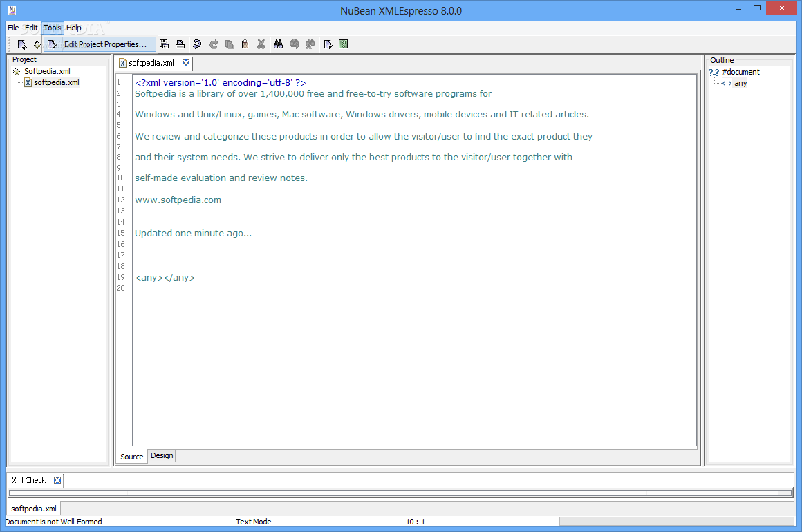Click the check document icon with checkmark
Screen dimensions: 802x532
point(328,44)
